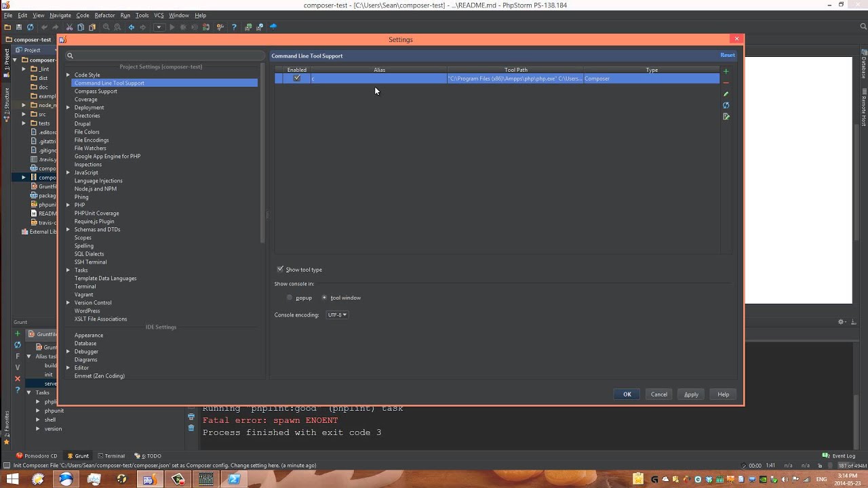The width and height of the screenshot is (868, 488).
Task: Click the question mark icon in Grunt panel
Action: click(x=18, y=389)
